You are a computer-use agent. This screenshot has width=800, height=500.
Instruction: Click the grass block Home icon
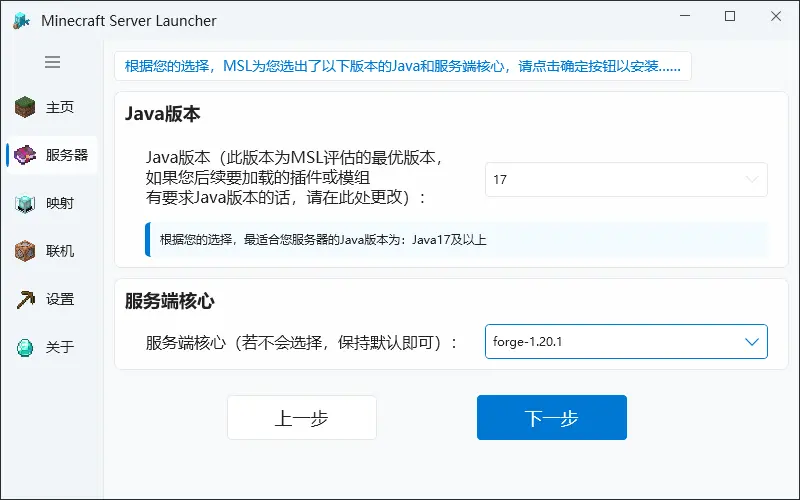[x=24, y=107]
